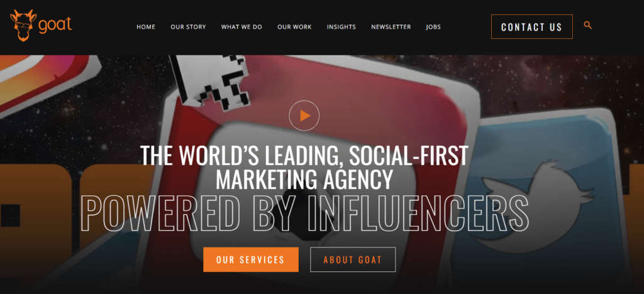
Task: Click the orange Our Services button
Action: [x=250, y=259]
